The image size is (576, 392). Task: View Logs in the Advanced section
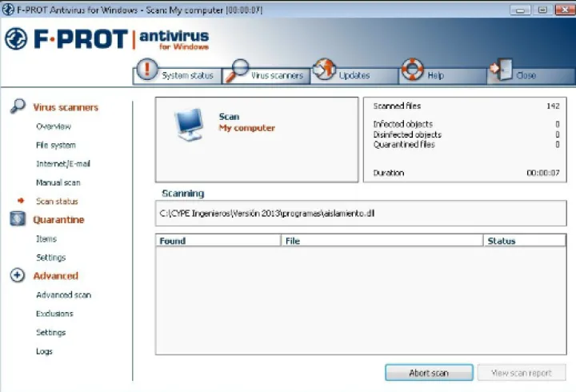(x=45, y=351)
